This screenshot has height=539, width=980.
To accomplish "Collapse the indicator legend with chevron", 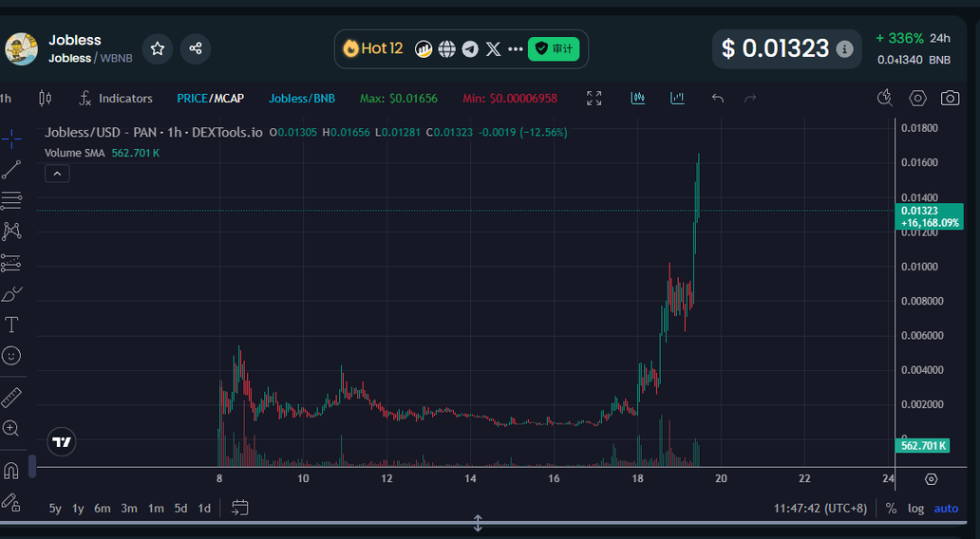I will click(57, 174).
